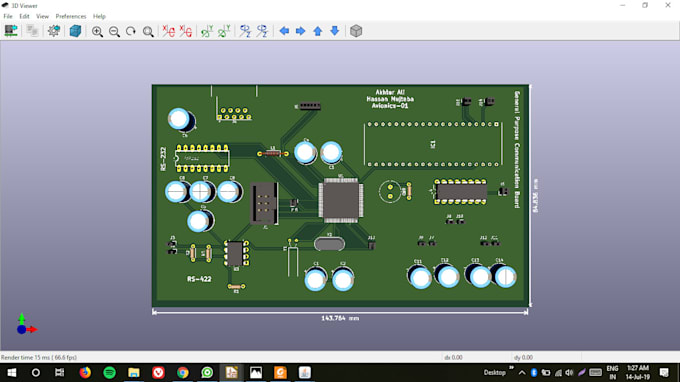
Task: Open the Photos app on taskbar
Action: pyautogui.click(x=256, y=372)
